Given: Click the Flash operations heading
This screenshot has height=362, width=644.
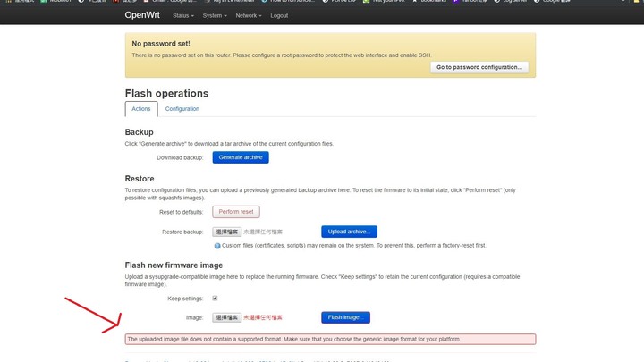Looking at the screenshot, I should pyautogui.click(x=166, y=93).
